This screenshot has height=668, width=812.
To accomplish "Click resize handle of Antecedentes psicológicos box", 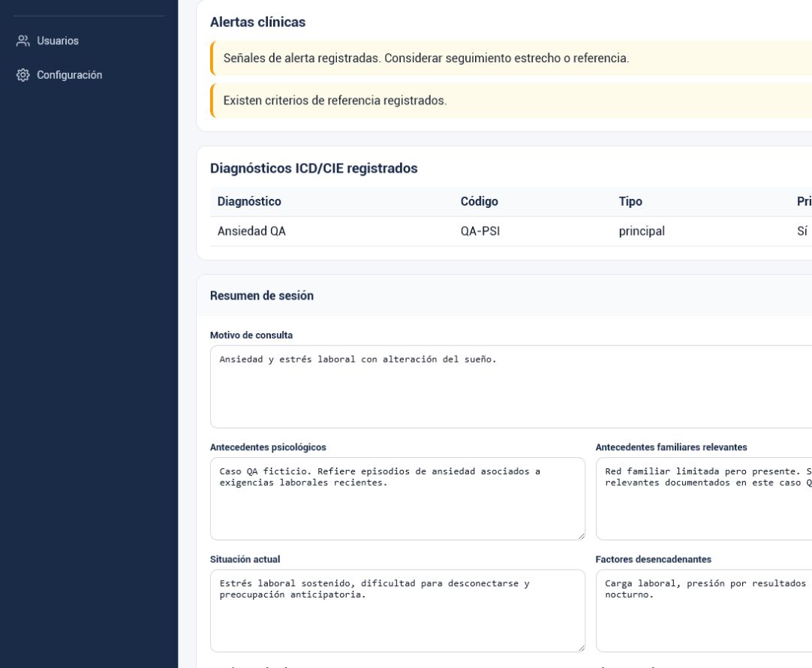I will [x=581, y=536].
